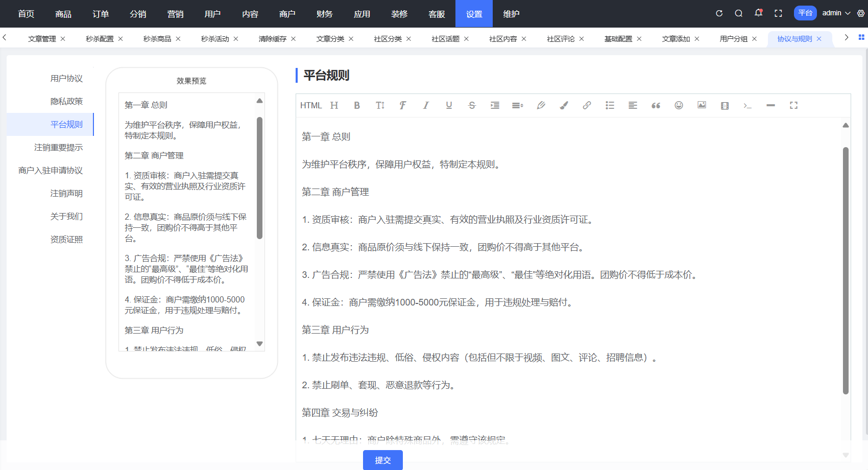Toggle underline formatting
Image resolution: width=868 pixels, height=470 pixels.
coord(449,105)
